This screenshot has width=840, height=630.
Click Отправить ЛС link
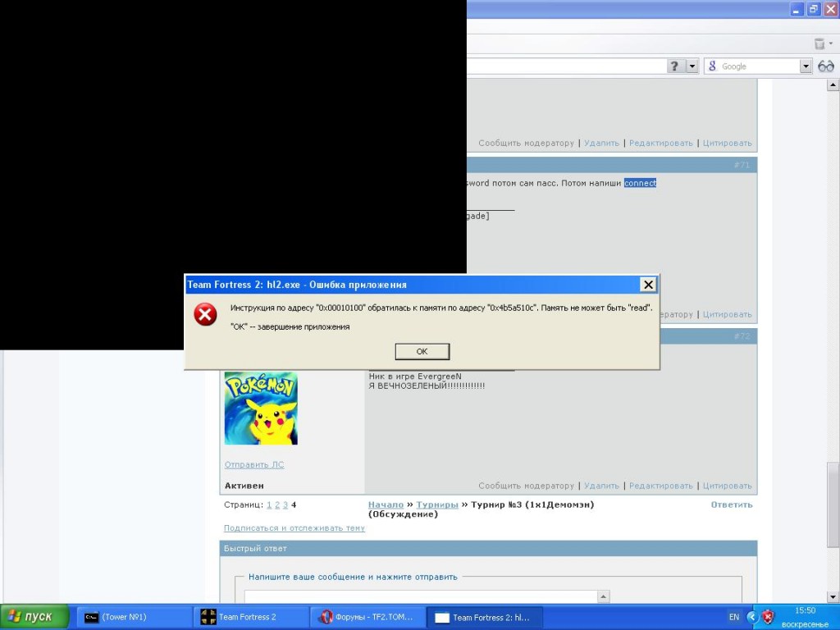click(254, 465)
